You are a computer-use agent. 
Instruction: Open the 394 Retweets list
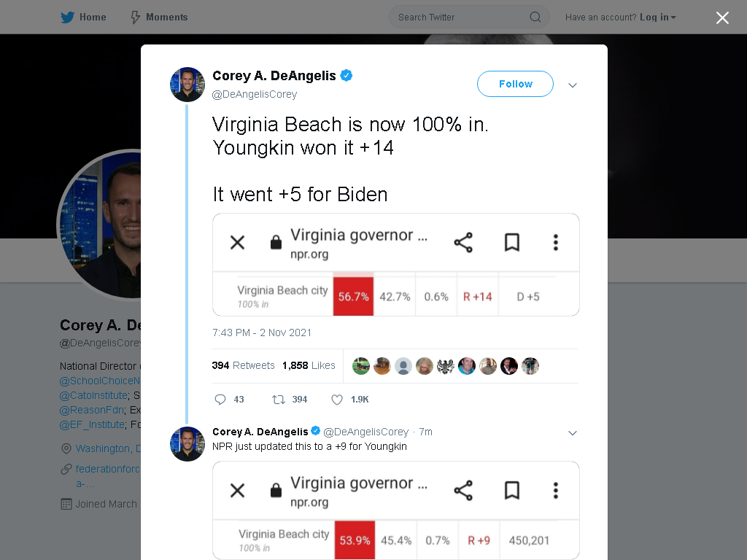243,365
